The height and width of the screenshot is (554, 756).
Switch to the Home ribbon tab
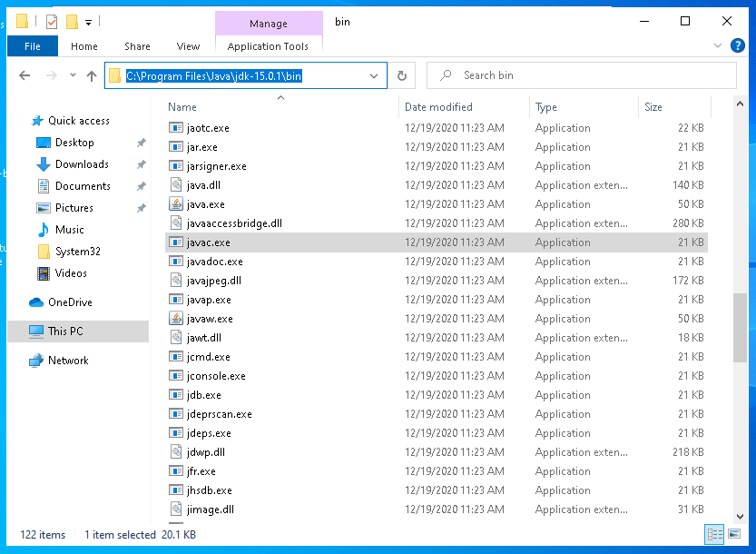[83, 46]
